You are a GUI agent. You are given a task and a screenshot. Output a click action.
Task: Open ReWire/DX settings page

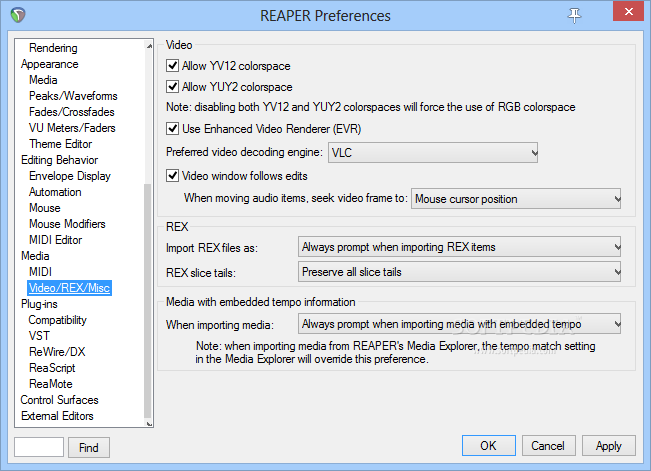(57, 352)
